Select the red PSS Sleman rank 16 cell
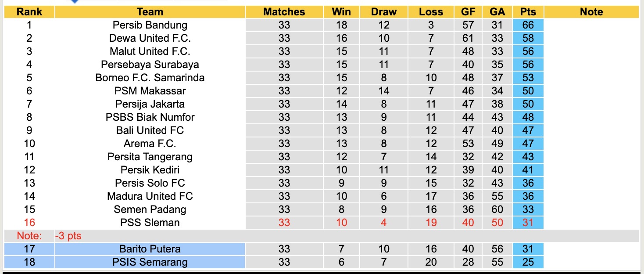The height and width of the screenshot is (274, 644). (29, 223)
